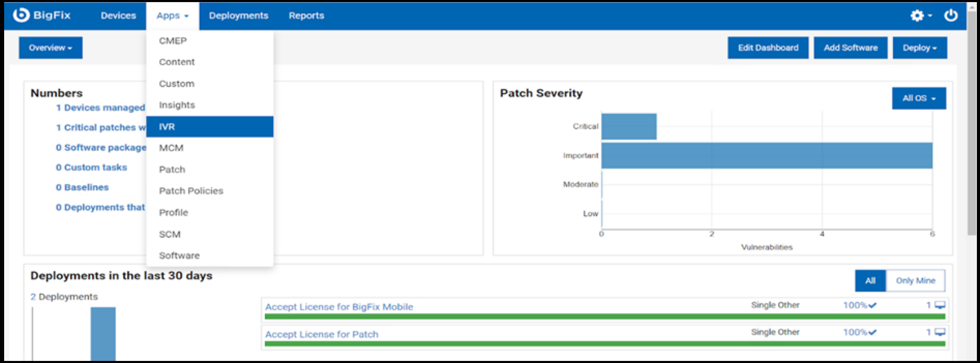Click checkmark beside Patch license 100%

[872, 332]
